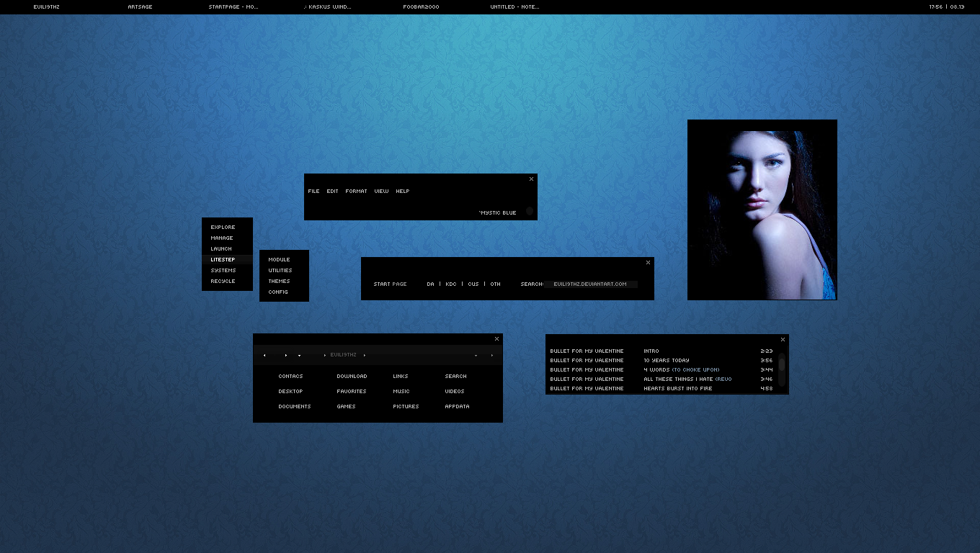Open the Edit menu in Notepad
Viewport: 980px width, 553px height.
[x=332, y=191]
